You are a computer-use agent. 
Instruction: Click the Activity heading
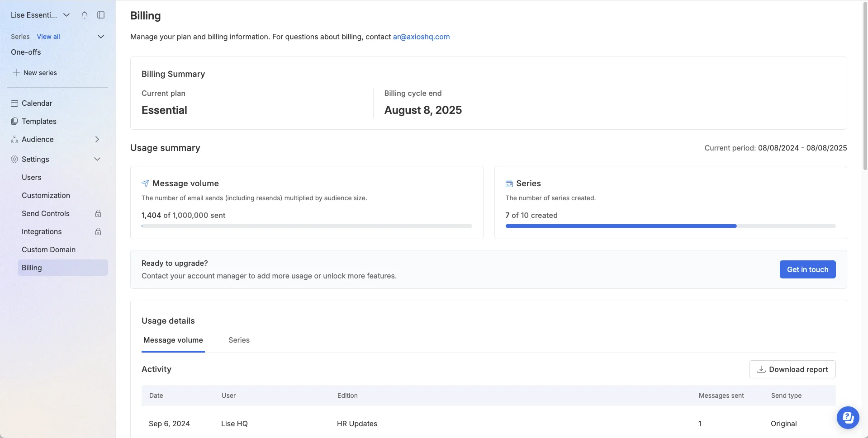pyautogui.click(x=157, y=369)
